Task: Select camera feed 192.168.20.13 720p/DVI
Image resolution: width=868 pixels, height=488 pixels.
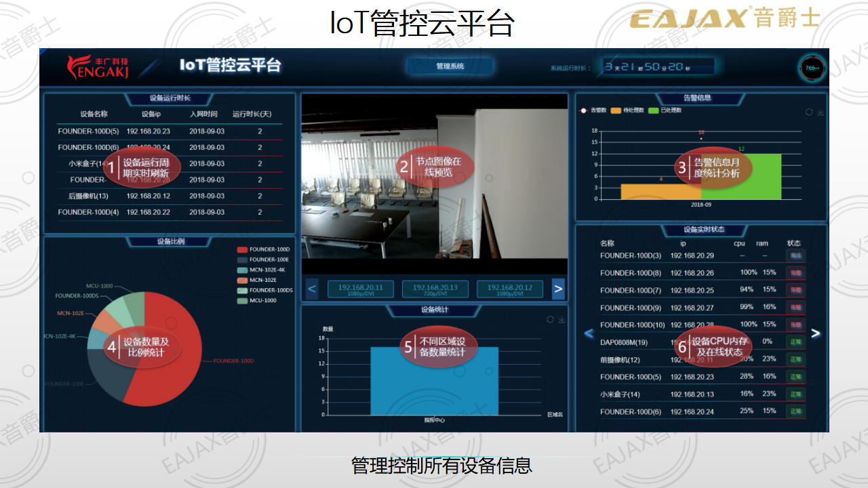Action: click(x=435, y=289)
